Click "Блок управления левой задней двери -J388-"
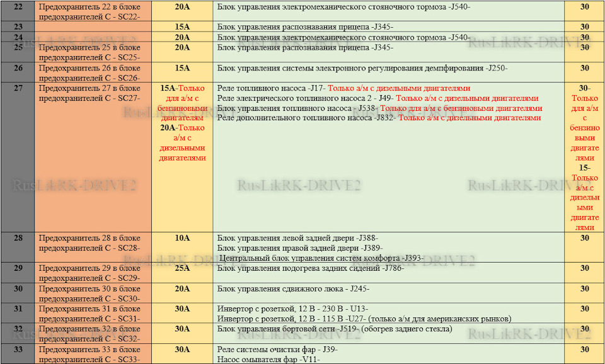Viewport: 605px width, 364px height. coord(297,238)
